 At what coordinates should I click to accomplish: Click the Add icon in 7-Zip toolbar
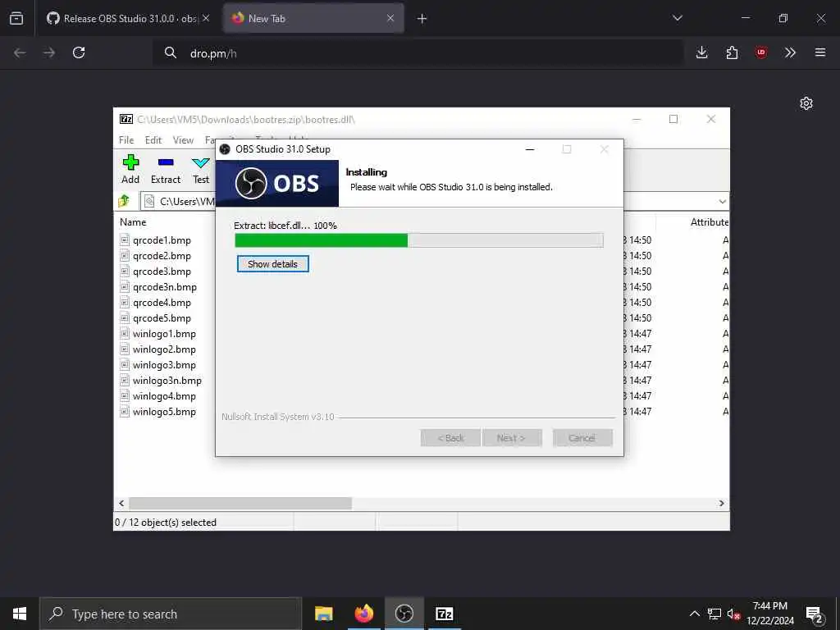coord(130,169)
